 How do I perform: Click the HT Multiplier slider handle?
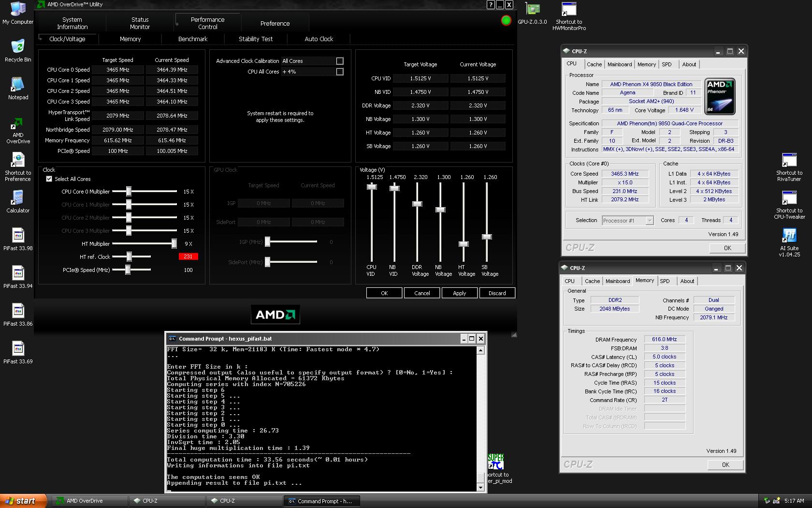(174, 243)
